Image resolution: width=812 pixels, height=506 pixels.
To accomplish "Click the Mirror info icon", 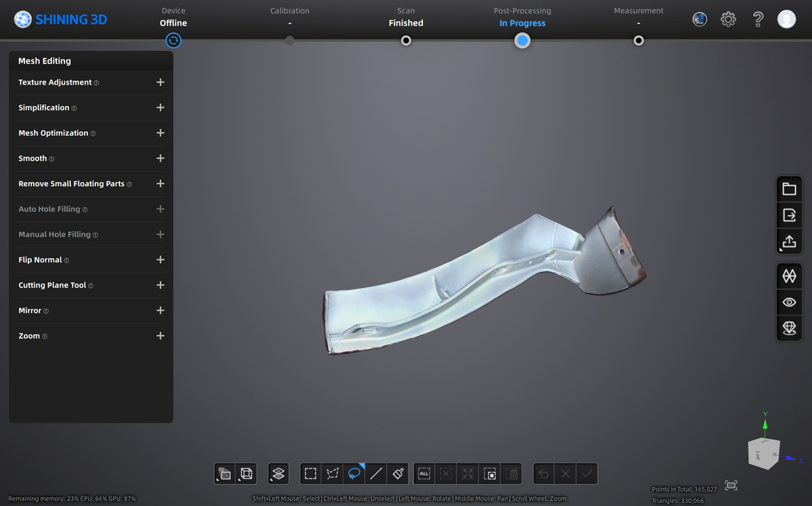I will tap(46, 311).
